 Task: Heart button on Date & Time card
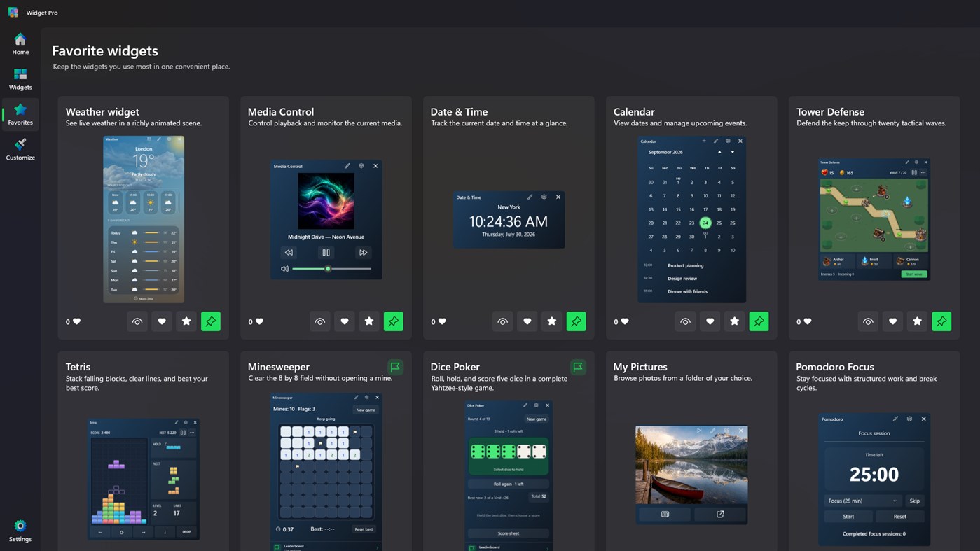527,321
